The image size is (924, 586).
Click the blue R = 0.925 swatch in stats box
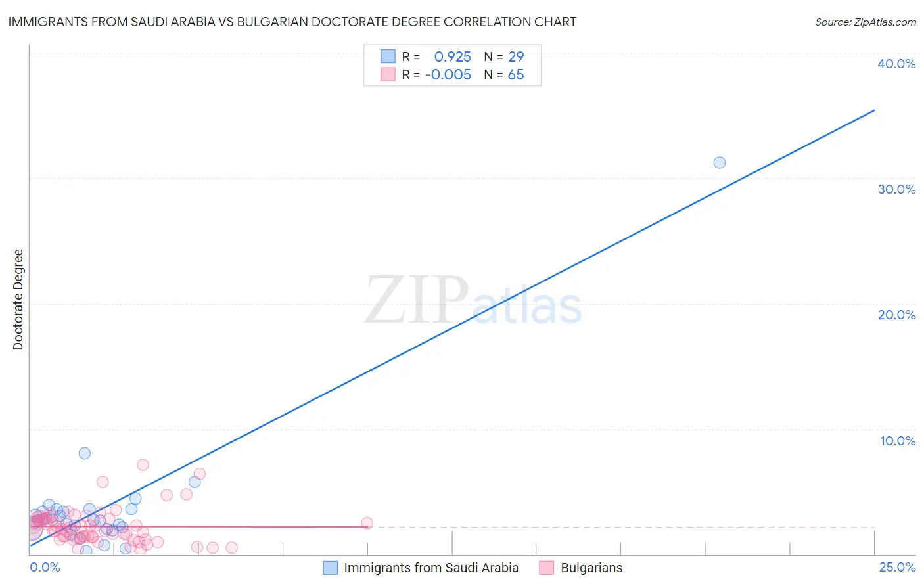[x=388, y=56]
